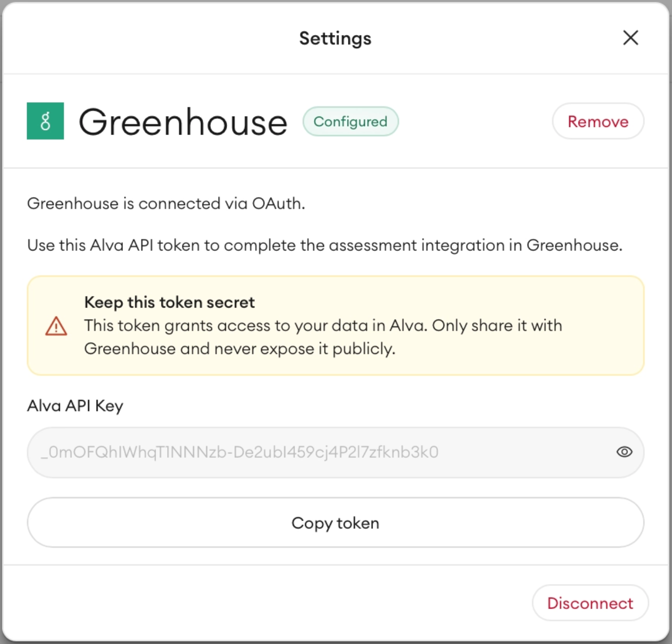Close the Settings dialog with the X
Screen dimensions: 672x644
tap(630, 37)
